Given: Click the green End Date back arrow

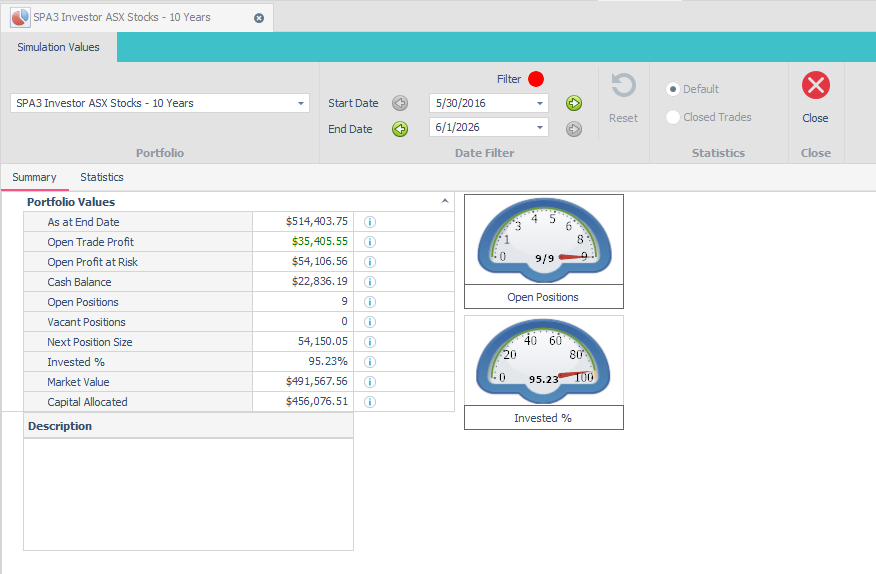Looking at the screenshot, I should [400, 129].
